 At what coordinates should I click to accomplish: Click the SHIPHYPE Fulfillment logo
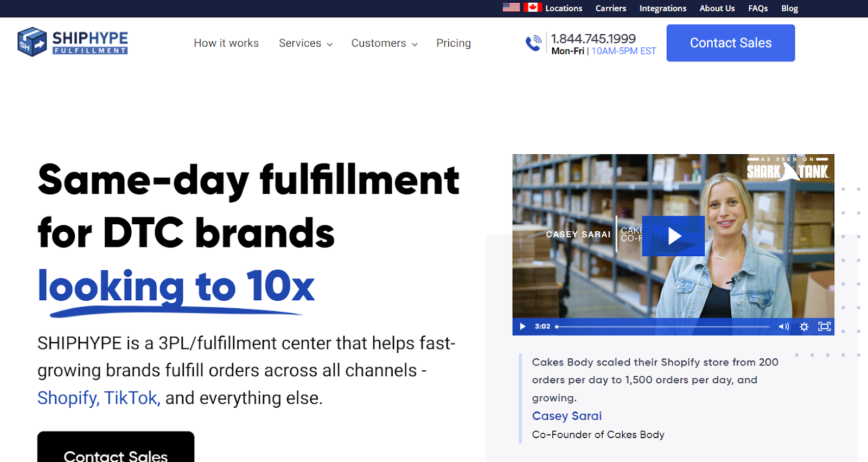73,42
